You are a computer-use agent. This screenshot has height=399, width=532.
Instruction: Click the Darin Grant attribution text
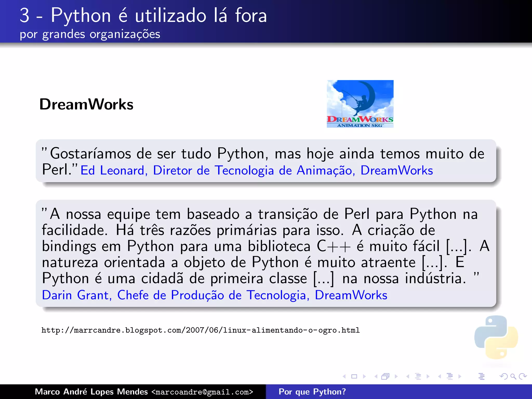click(215, 295)
